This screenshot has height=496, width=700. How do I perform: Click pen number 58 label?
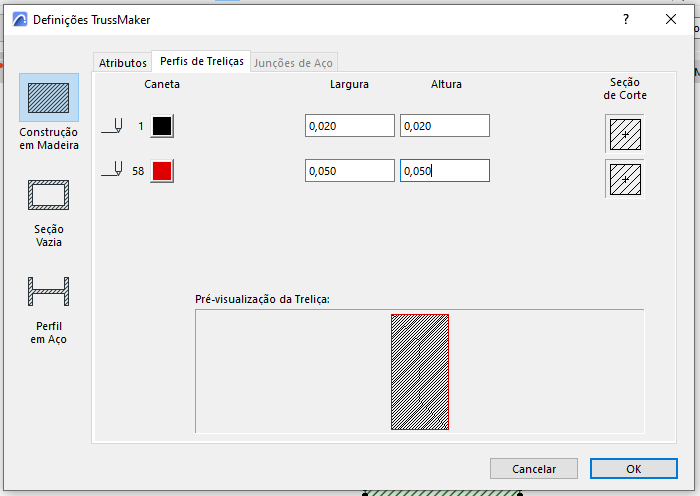[x=138, y=171]
